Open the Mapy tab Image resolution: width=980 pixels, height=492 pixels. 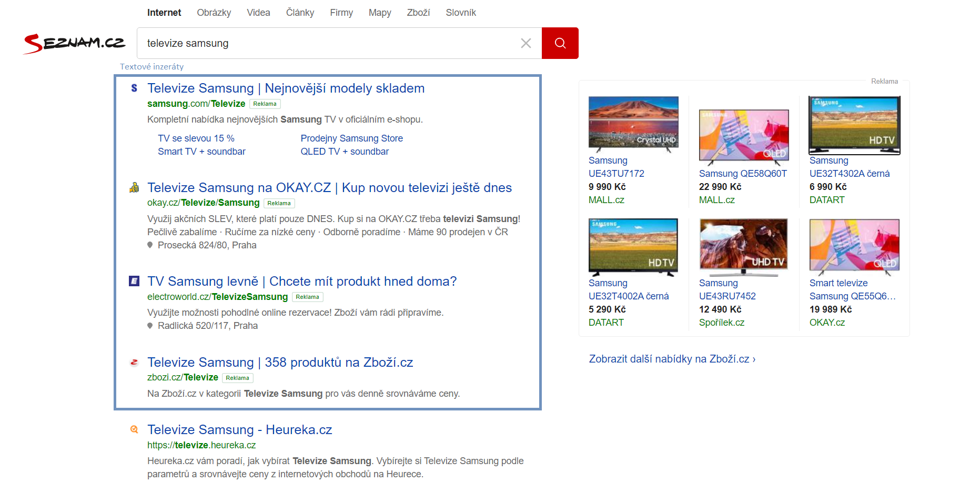click(x=379, y=13)
